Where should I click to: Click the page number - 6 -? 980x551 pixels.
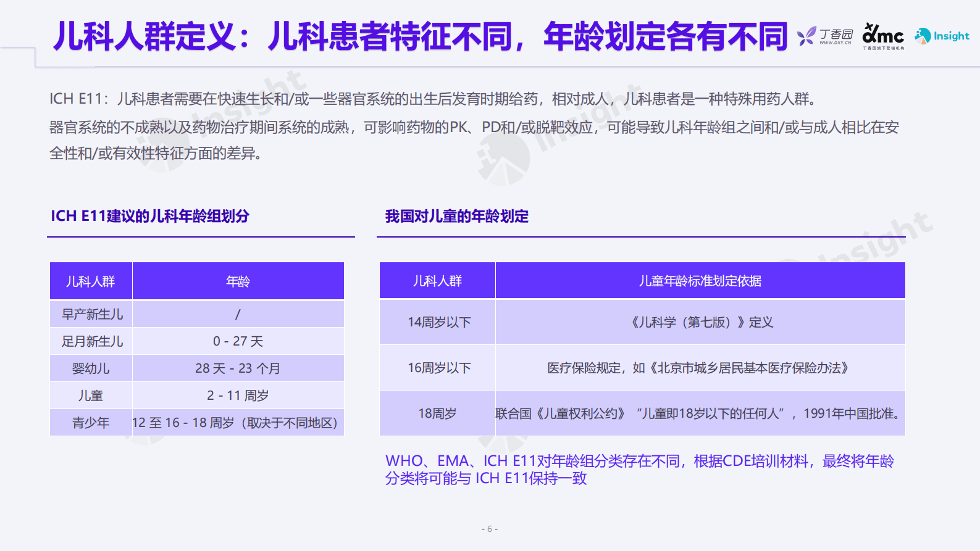pyautogui.click(x=490, y=529)
